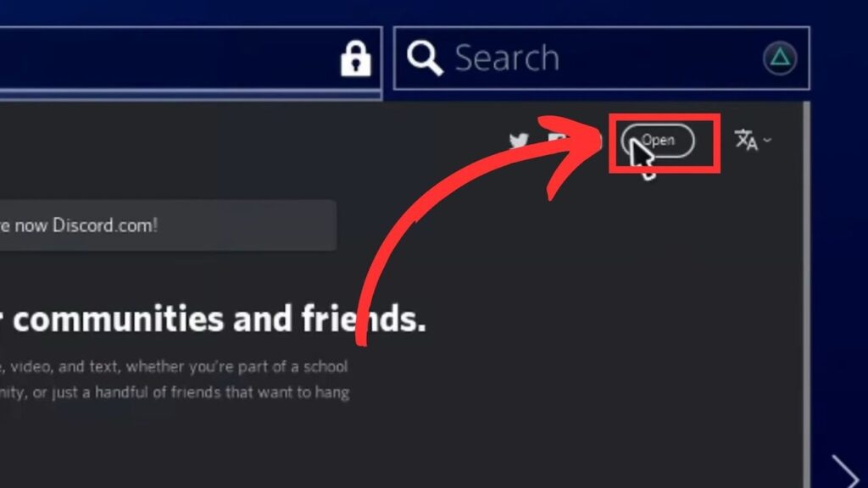The width and height of the screenshot is (868, 488).
Task: Click the Open button in Discord header
Action: [658, 141]
